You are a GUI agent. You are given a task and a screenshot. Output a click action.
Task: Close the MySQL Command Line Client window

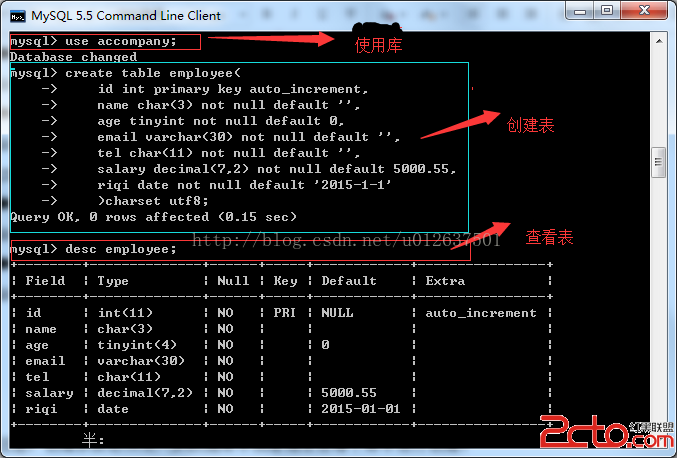coord(644,11)
